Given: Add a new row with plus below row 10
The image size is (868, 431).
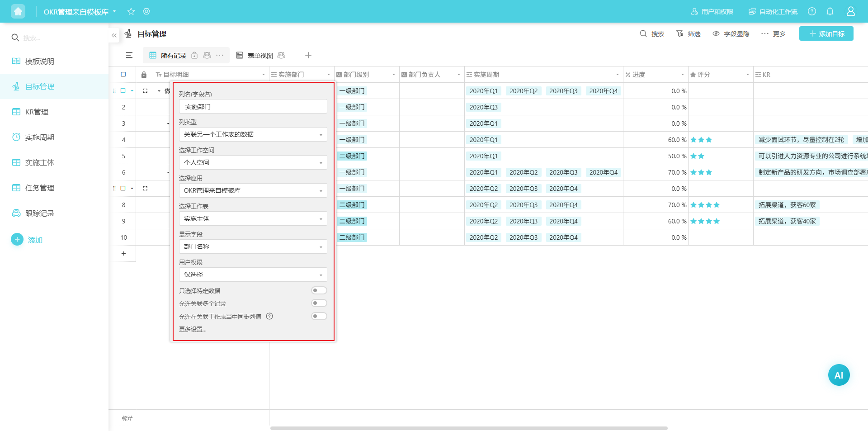Looking at the screenshot, I should [123, 254].
